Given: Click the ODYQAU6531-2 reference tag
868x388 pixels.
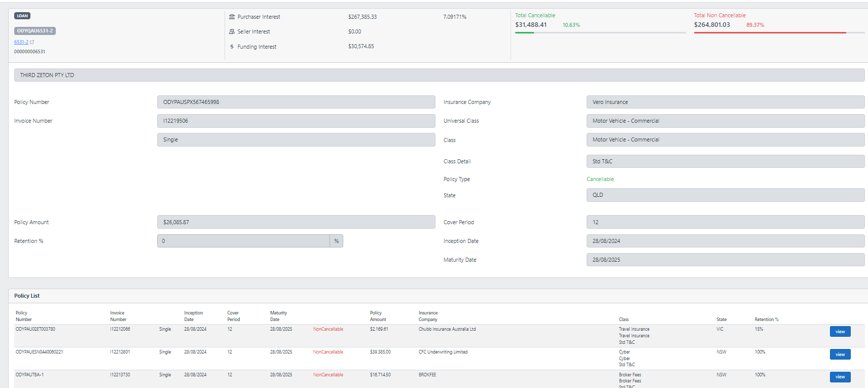Looking at the screenshot, I should pyautogui.click(x=35, y=31).
